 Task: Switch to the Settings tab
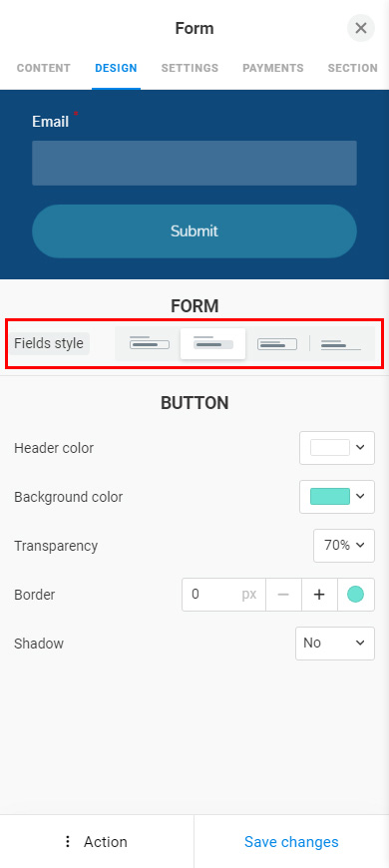(190, 68)
